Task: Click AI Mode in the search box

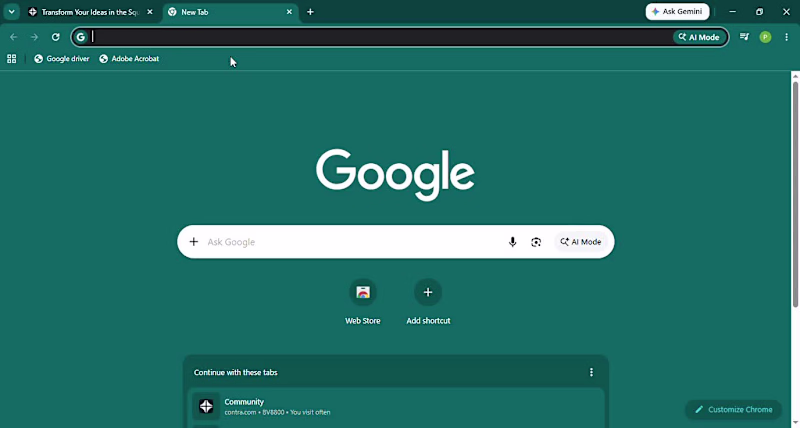Action: [581, 242]
